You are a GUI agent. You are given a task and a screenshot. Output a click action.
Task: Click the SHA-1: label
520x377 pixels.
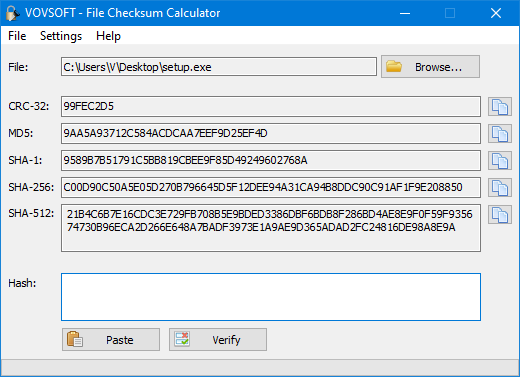tap(25, 160)
